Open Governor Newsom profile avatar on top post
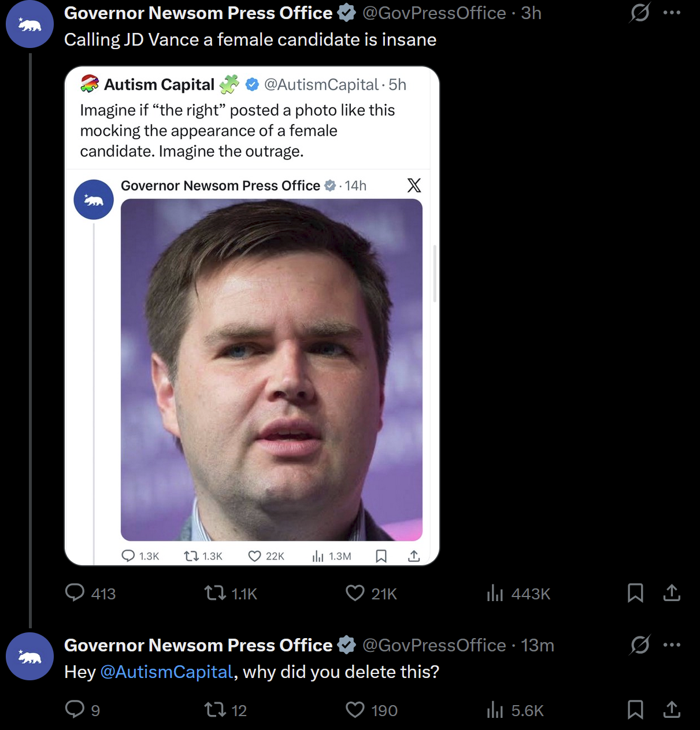 pos(29,24)
